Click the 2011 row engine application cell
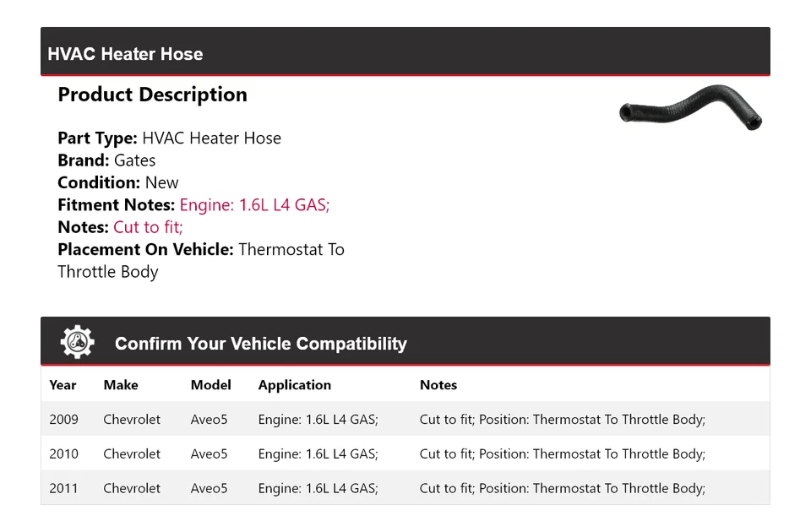The width and height of the screenshot is (811, 532). [x=318, y=488]
